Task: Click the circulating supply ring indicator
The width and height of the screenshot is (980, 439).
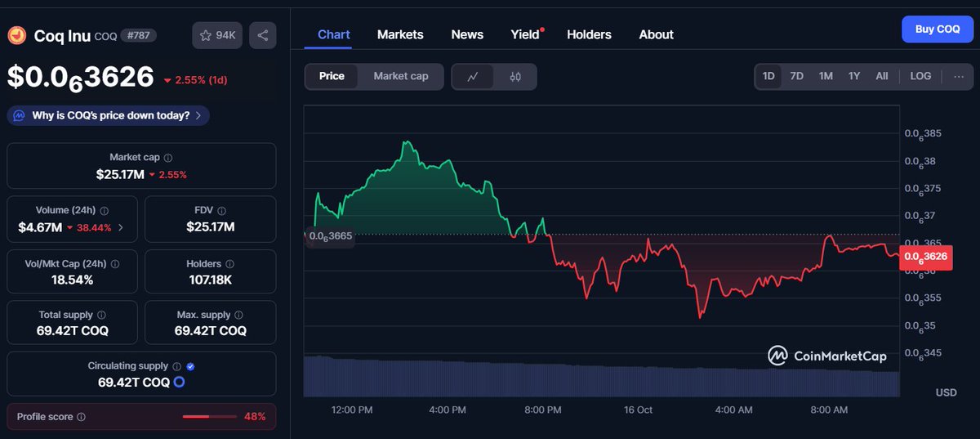Action: [179, 382]
